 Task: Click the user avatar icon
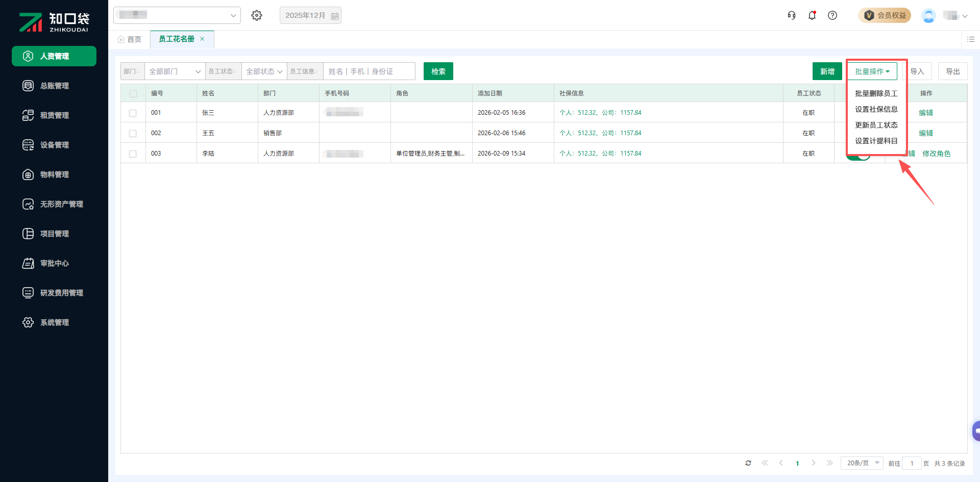[x=928, y=15]
